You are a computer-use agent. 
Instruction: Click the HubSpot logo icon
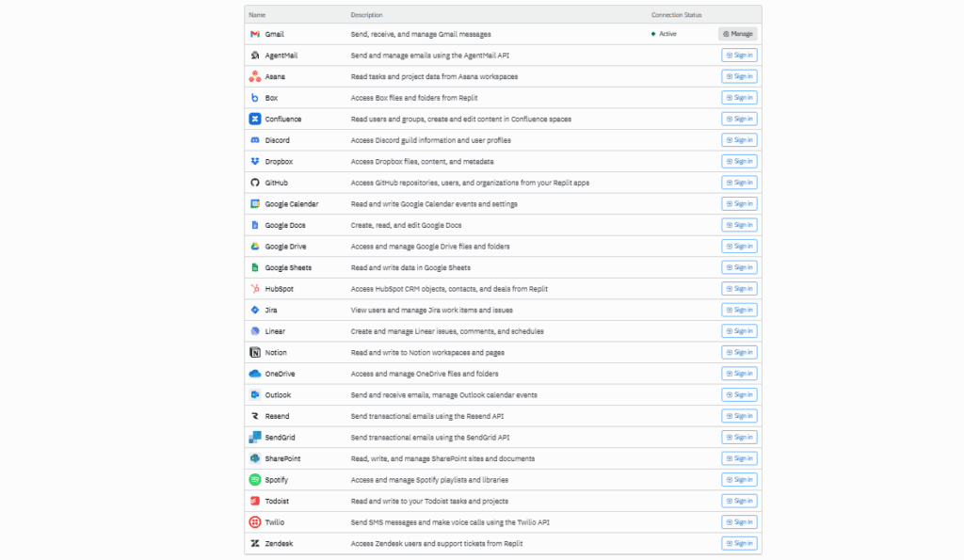(x=254, y=289)
